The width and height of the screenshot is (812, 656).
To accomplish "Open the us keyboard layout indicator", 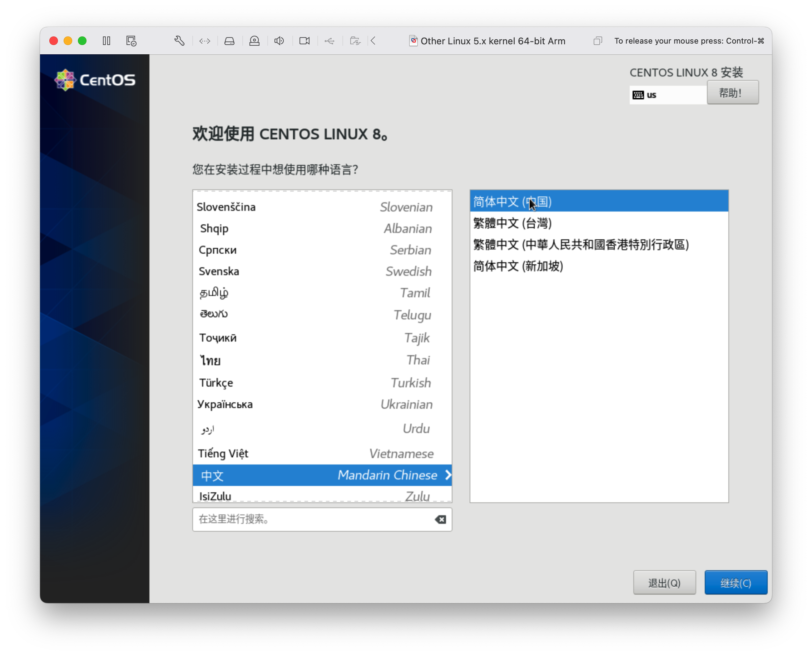I will click(x=668, y=95).
